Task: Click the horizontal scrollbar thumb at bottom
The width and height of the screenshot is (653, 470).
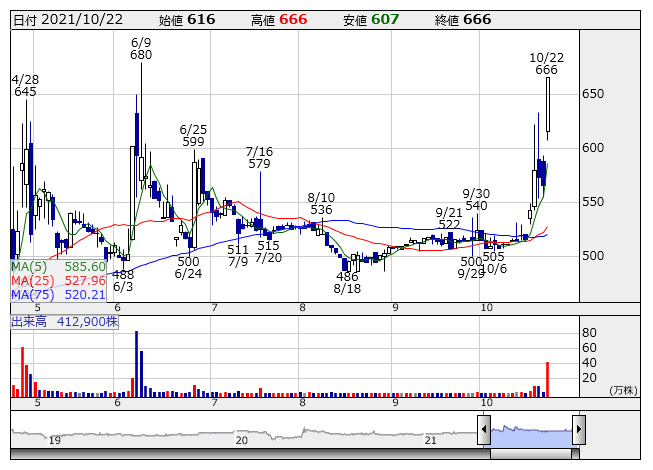Action: coord(531,454)
